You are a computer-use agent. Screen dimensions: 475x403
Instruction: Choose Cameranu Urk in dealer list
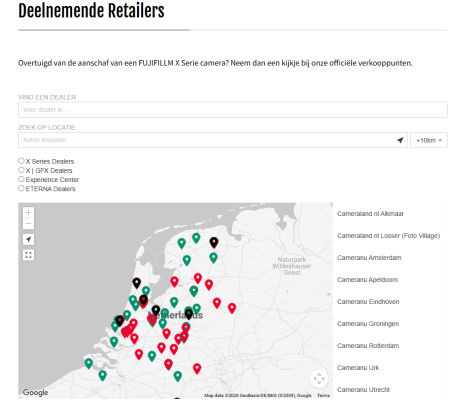[358, 368]
